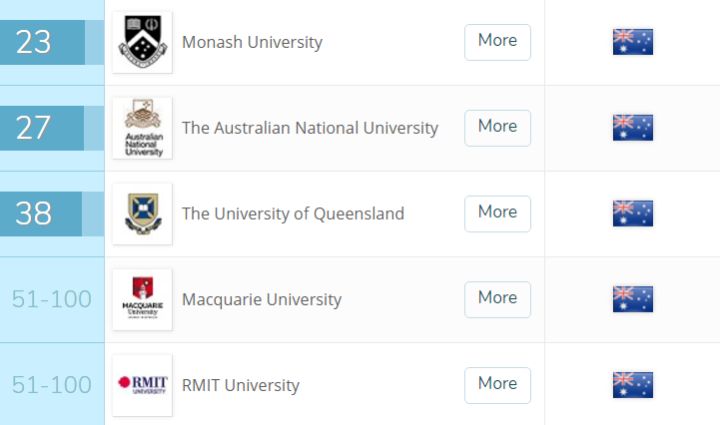Image resolution: width=720 pixels, height=425 pixels.
Task: Follow The University of Queensland link
Action: click(x=293, y=214)
